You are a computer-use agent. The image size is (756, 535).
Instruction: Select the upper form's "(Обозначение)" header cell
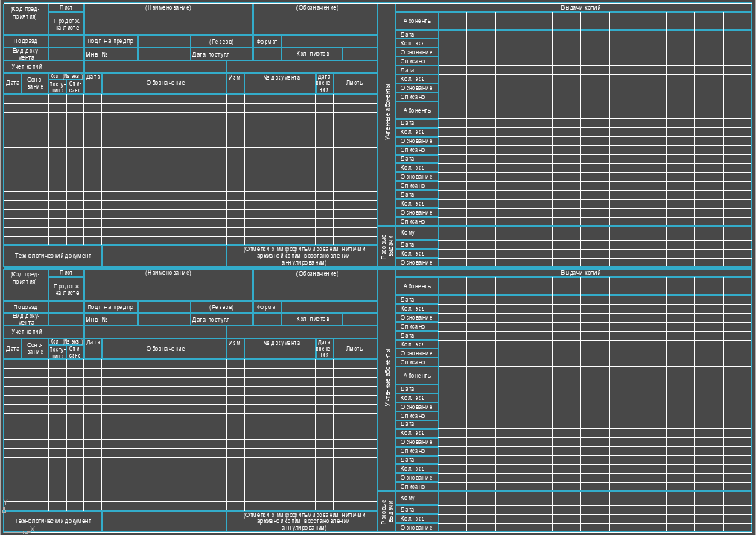317,7
